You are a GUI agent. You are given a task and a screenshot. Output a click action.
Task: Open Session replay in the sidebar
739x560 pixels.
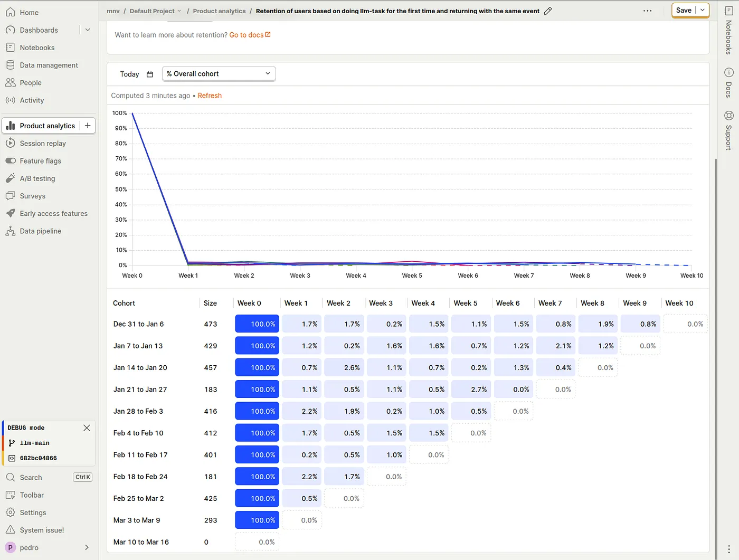43,144
